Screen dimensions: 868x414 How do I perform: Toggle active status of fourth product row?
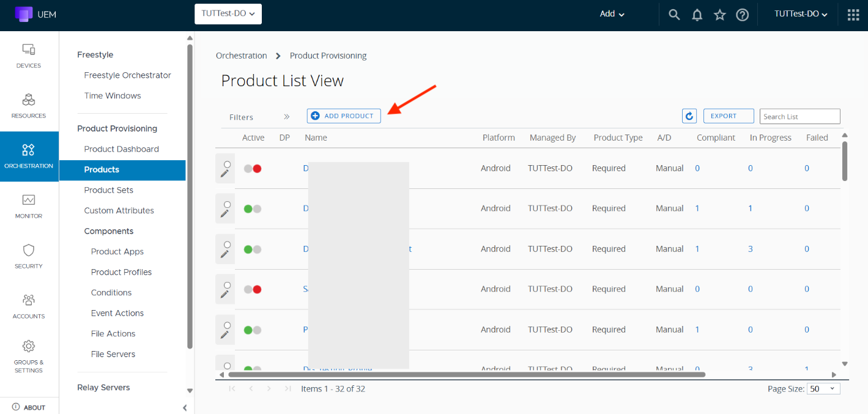(x=253, y=289)
